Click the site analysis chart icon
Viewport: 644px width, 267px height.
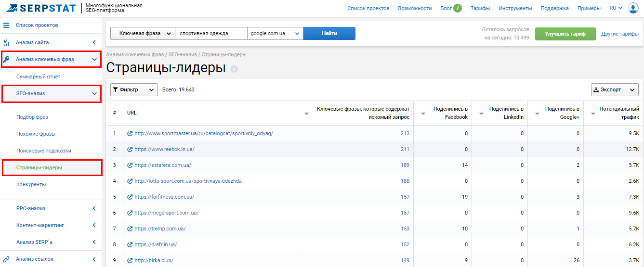point(7,42)
